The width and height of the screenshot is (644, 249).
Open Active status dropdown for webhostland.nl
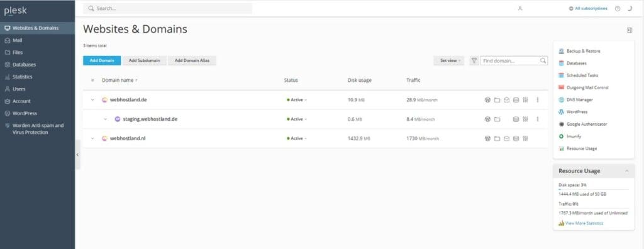pos(297,138)
